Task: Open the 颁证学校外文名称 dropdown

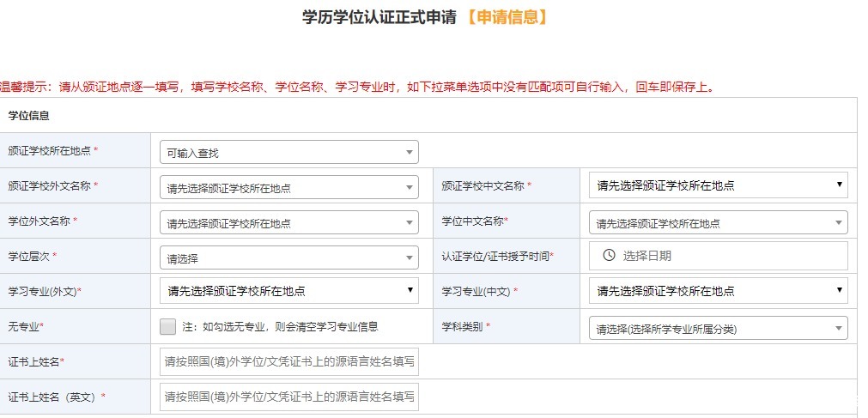Action: 289,188
